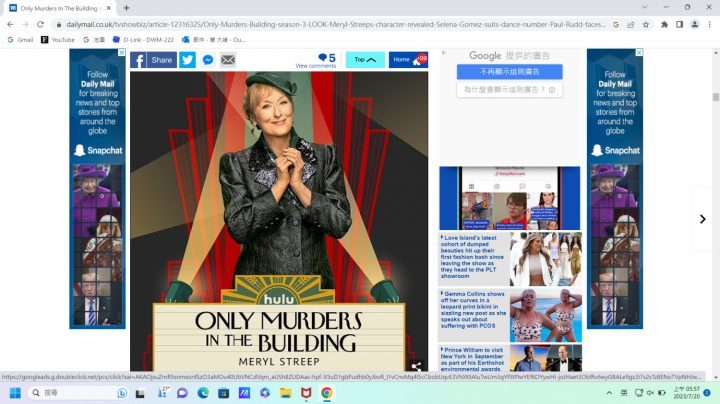This screenshot has width=720, height=404.
Task: Close the right Snapchat ad
Action: 639,53
